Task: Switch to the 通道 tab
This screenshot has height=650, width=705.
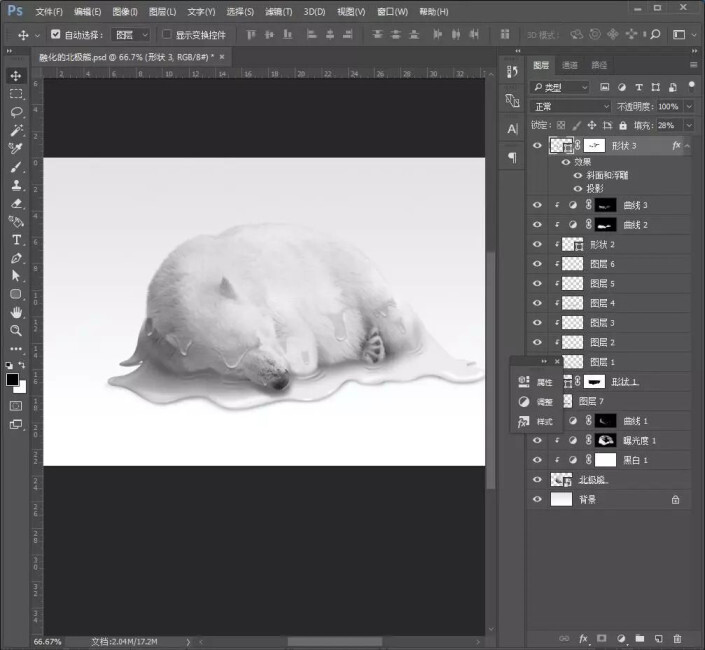Action: [x=570, y=65]
